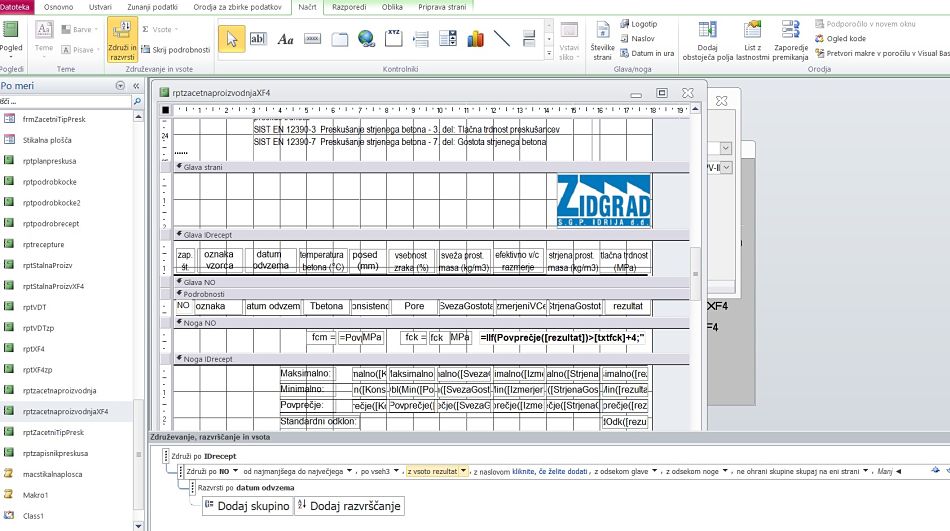This screenshot has height=531, width=950.
Task: Open the Pogled view button
Action: (x=11, y=39)
